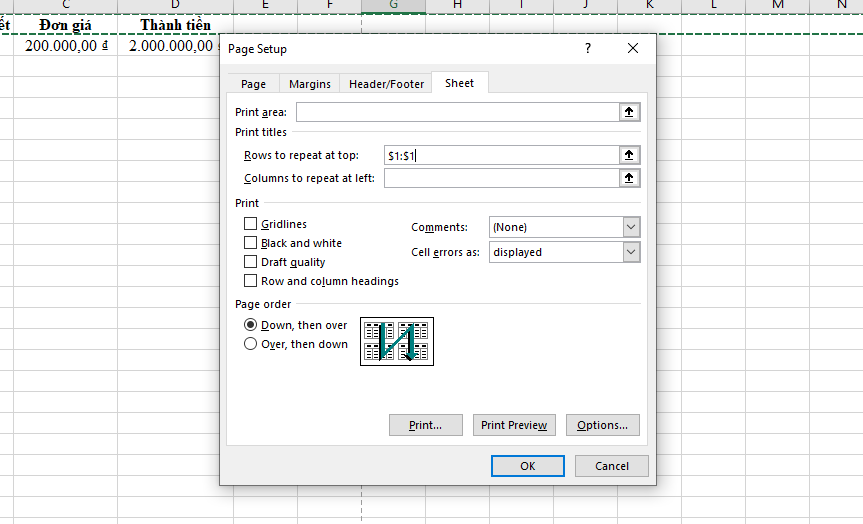
Task: Click the Print... button
Action: tap(425, 425)
